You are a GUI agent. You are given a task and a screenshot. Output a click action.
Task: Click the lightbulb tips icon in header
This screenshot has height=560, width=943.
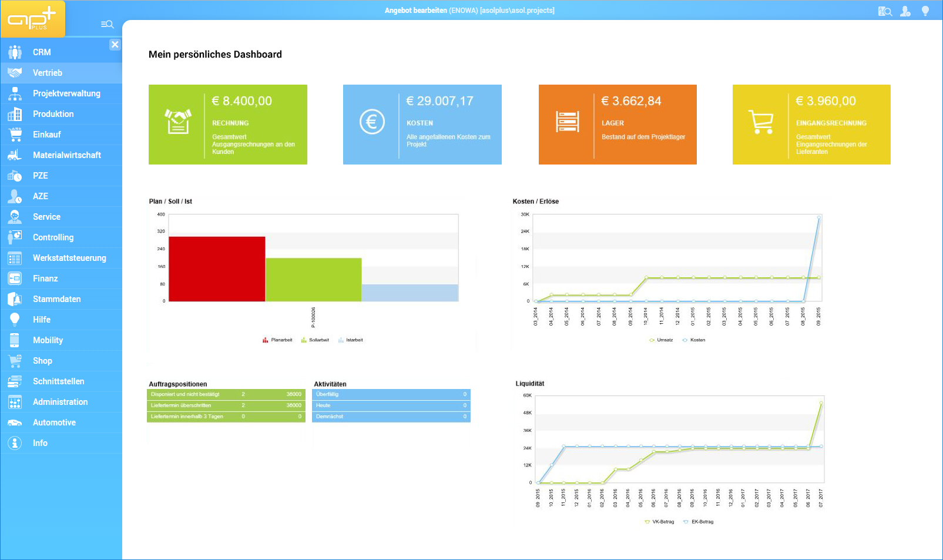coord(925,11)
